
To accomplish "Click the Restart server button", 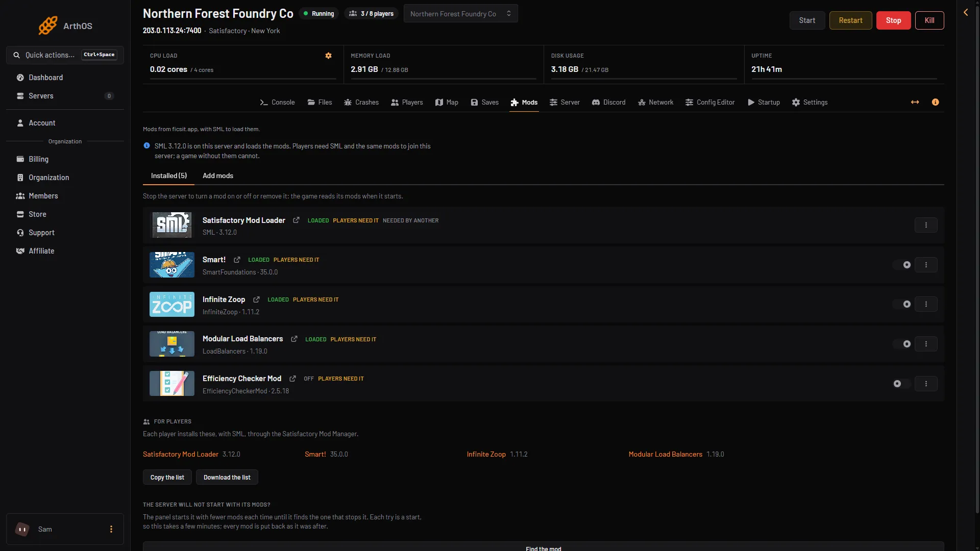I will (850, 20).
